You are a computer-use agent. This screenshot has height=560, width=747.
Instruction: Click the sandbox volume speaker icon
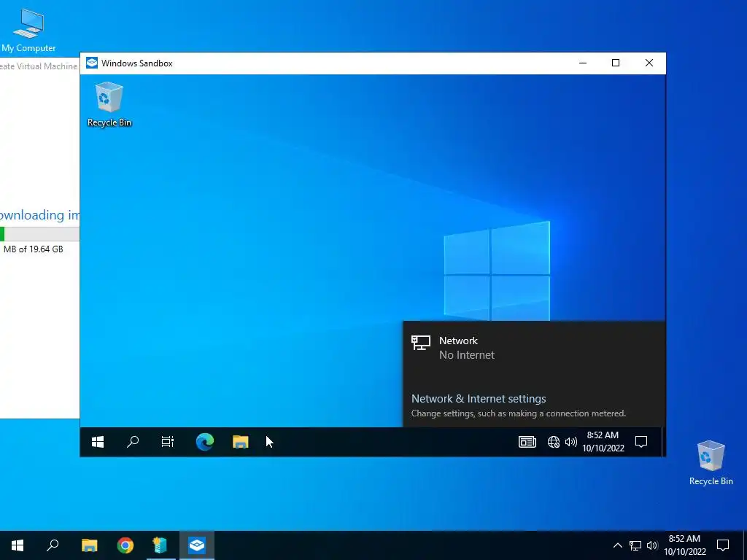(570, 443)
